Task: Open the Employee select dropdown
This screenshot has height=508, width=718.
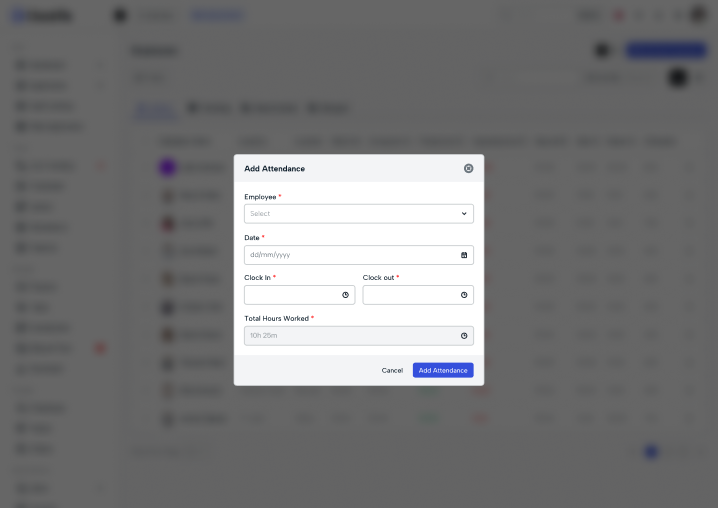Action: (359, 214)
